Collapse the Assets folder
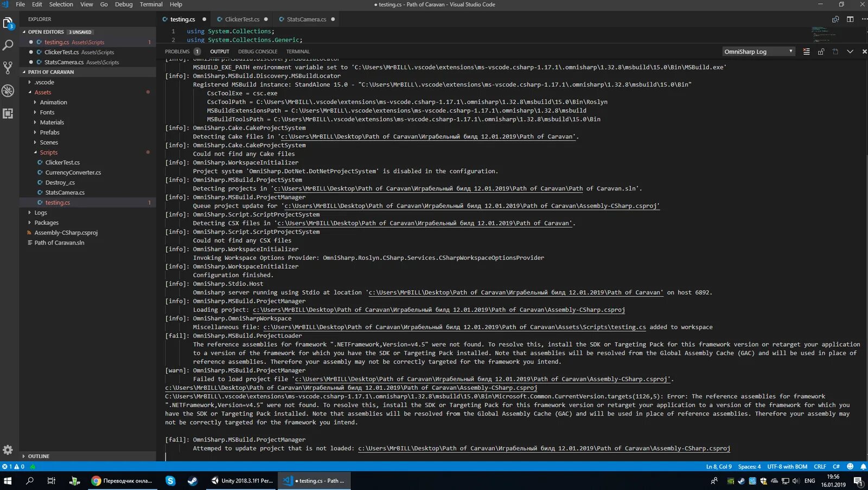868x490 pixels. 87,92
